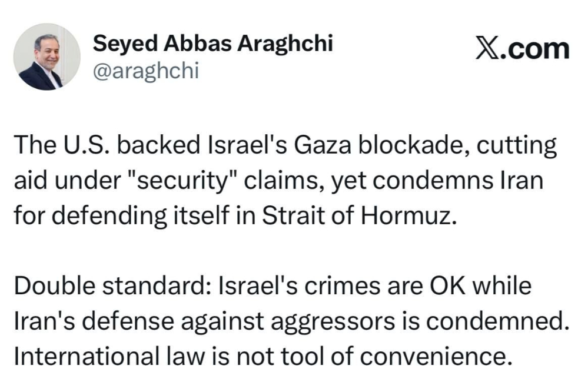The image size is (588, 392).
Task: Click the display name Seyed Abbas Araghchi
Action: [x=212, y=42]
